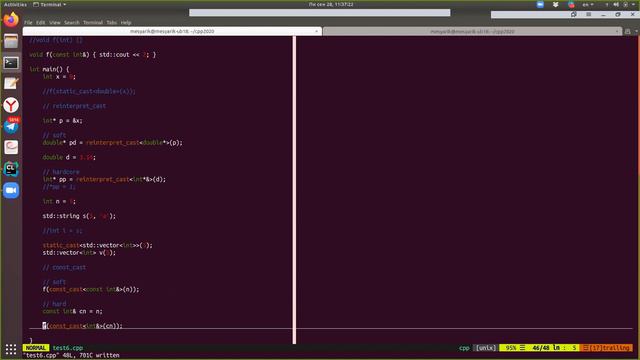Image resolution: width=640 pixels, height=360 pixels.
Task: Open the Tabs menu
Action: click(112, 22)
